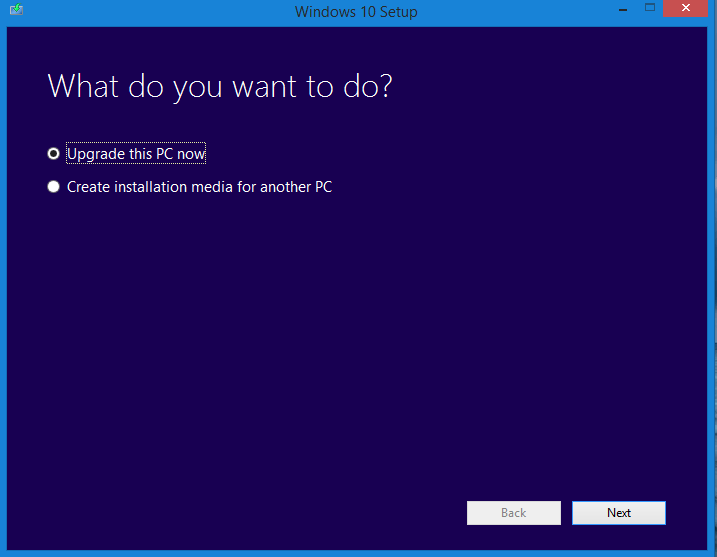The height and width of the screenshot is (557, 717).
Task: Minimize the Windows 10 Setup window
Action: click(623, 9)
